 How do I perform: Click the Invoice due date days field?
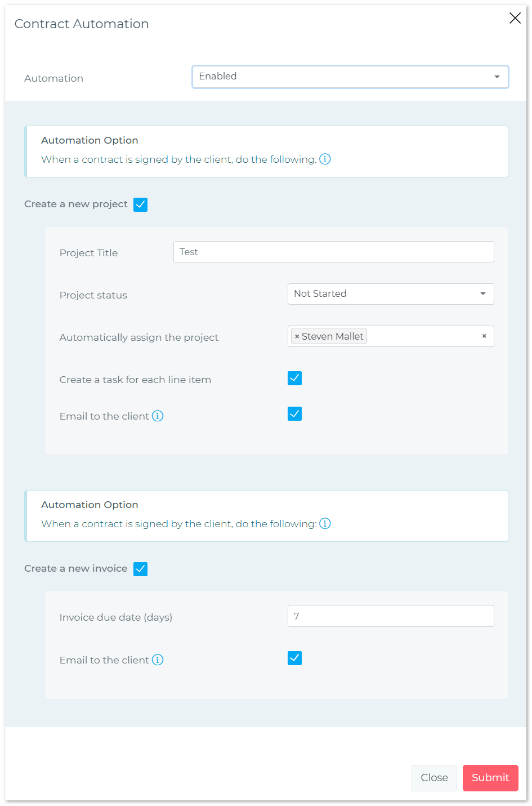(391, 616)
